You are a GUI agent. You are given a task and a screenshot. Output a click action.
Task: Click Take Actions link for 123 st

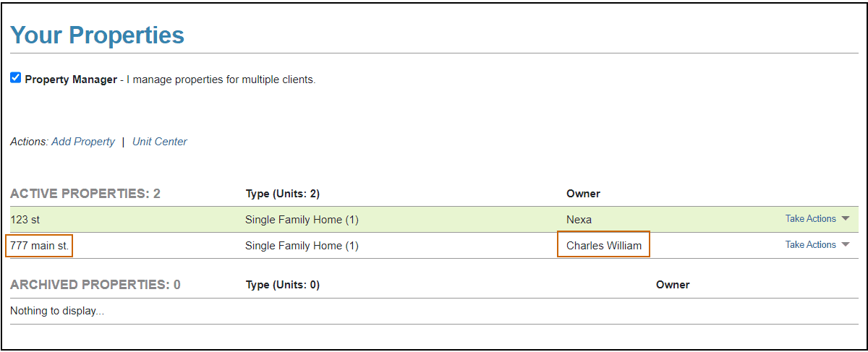[x=810, y=219]
